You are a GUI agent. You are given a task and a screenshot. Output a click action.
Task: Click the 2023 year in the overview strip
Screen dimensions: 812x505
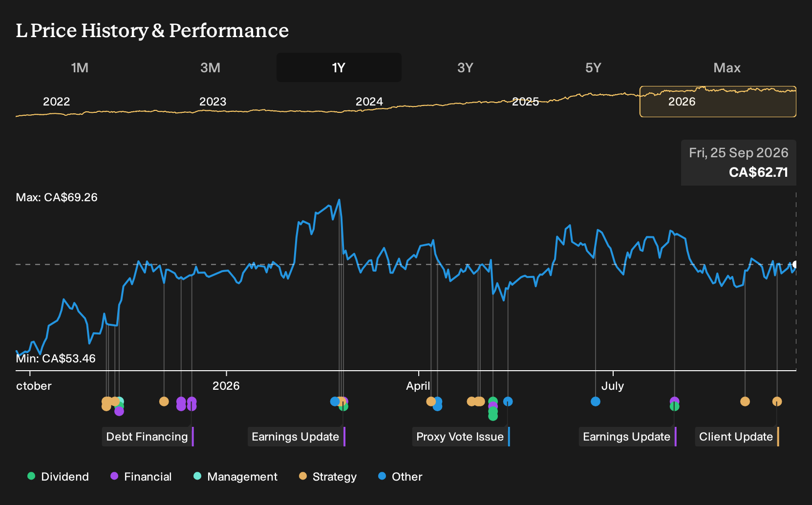click(x=213, y=102)
